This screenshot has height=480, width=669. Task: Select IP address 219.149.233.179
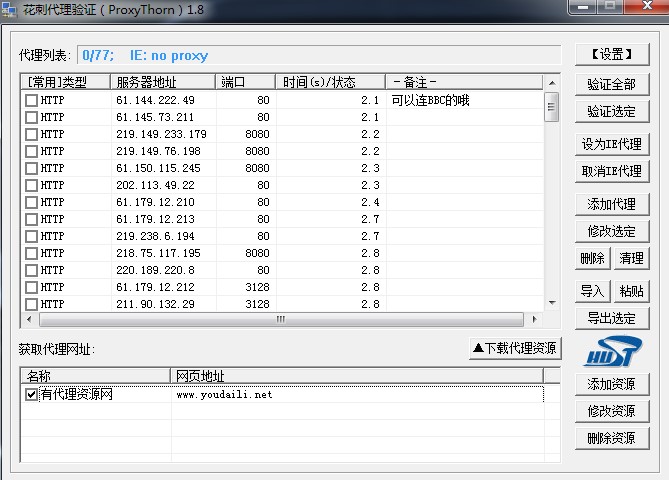161,134
